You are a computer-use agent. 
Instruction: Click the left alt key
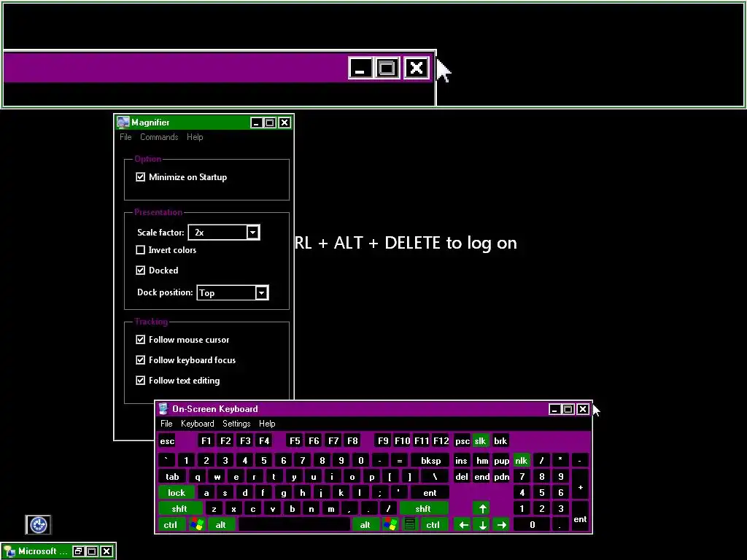click(220, 525)
